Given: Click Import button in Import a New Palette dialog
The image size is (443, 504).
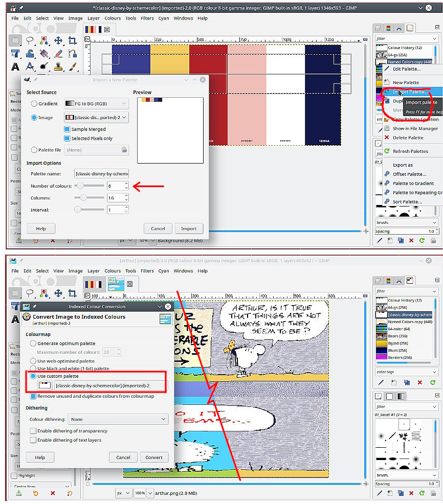Looking at the screenshot, I should pyautogui.click(x=189, y=228).
